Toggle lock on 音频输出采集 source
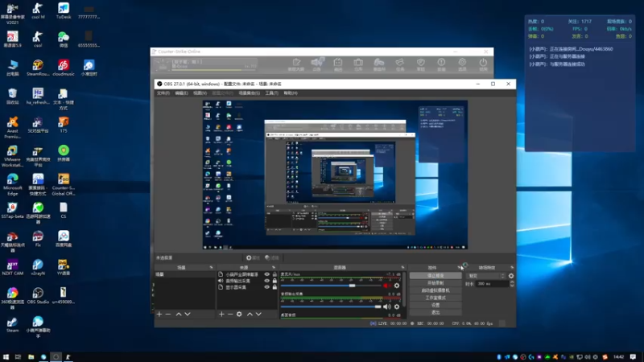644x362 pixels. [275, 281]
